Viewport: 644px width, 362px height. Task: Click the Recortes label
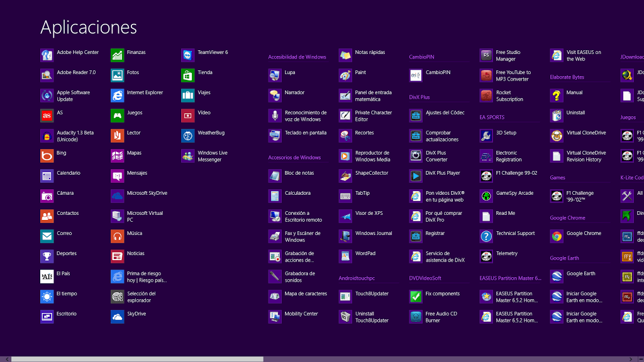(x=364, y=133)
